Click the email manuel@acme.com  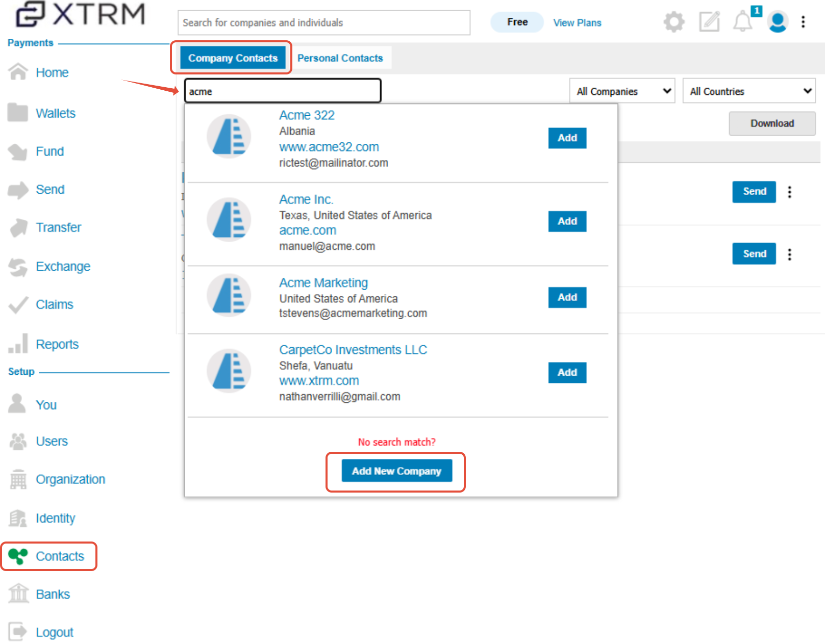point(327,246)
